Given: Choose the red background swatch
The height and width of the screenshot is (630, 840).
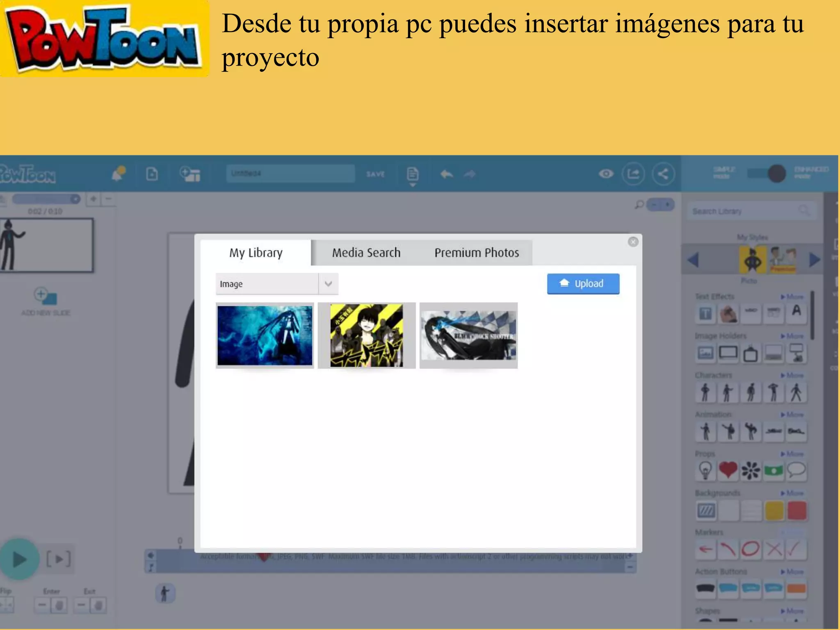Looking at the screenshot, I should click(x=797, y=510).
